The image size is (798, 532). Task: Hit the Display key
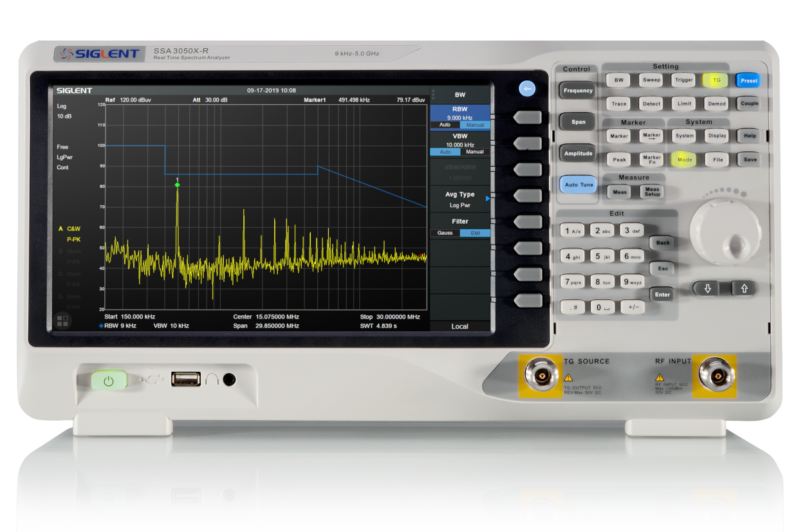point(717,136)
